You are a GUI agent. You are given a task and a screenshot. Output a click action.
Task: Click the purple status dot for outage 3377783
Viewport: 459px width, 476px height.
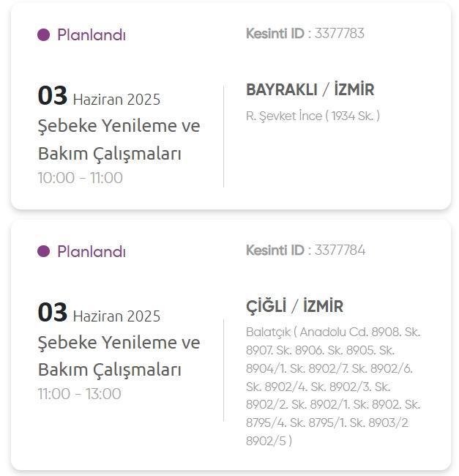coord(43,34)
